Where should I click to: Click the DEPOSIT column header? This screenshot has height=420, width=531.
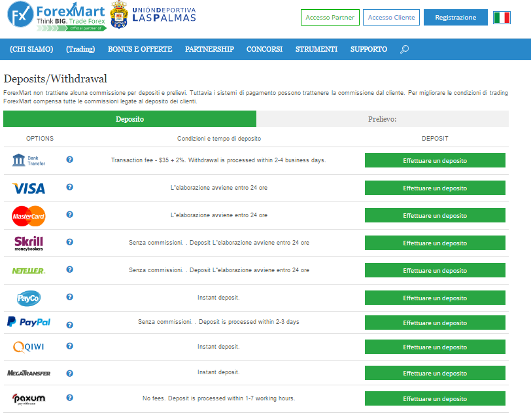click(x=435, y=139)
